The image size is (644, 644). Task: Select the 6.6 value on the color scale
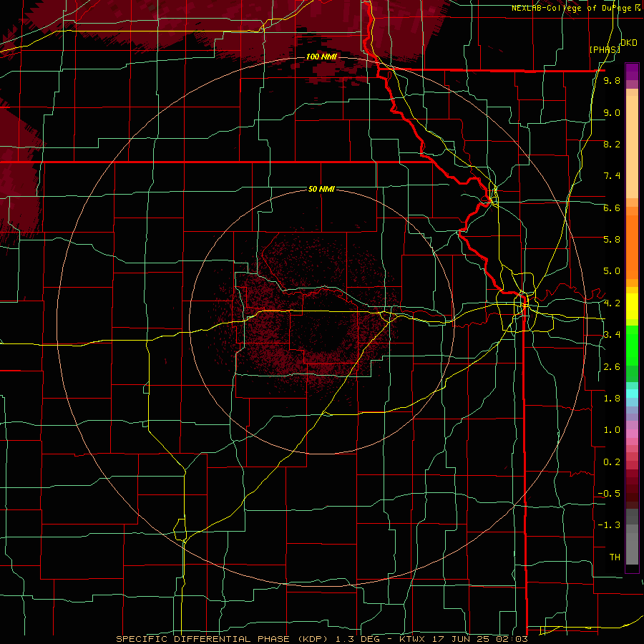pos(612,208)
